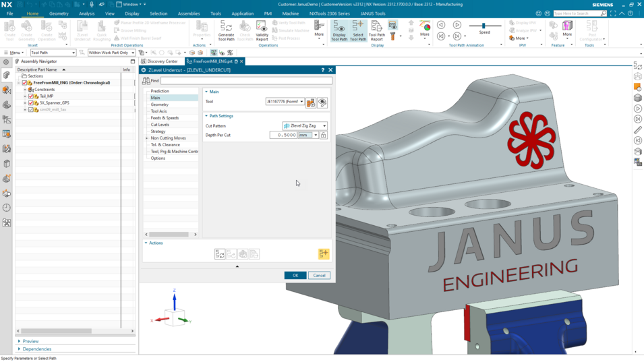
Task: Select Geometry in the dialog category list
Action: click(159, 104)
